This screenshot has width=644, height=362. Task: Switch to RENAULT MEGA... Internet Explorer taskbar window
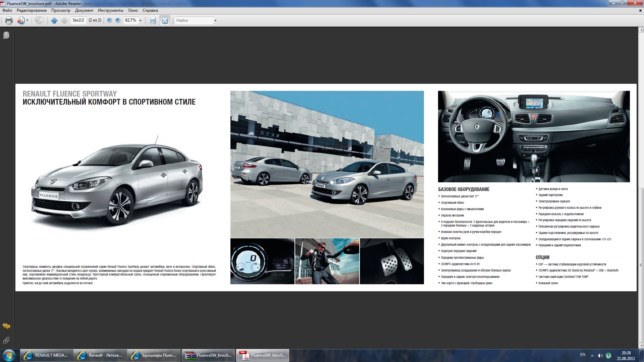(x=46, y=355)
